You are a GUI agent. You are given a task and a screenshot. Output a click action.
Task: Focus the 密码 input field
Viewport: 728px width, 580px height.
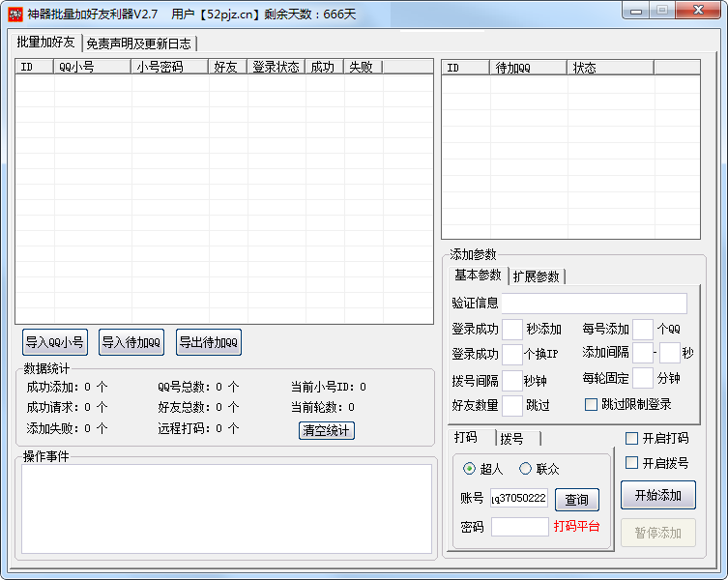point(519,527)
